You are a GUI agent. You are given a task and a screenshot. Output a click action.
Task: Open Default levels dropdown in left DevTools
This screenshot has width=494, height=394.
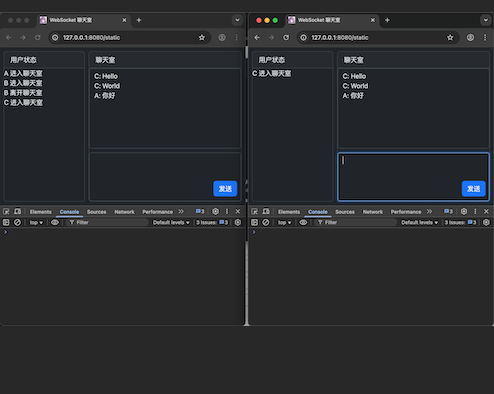click(171, 222)
